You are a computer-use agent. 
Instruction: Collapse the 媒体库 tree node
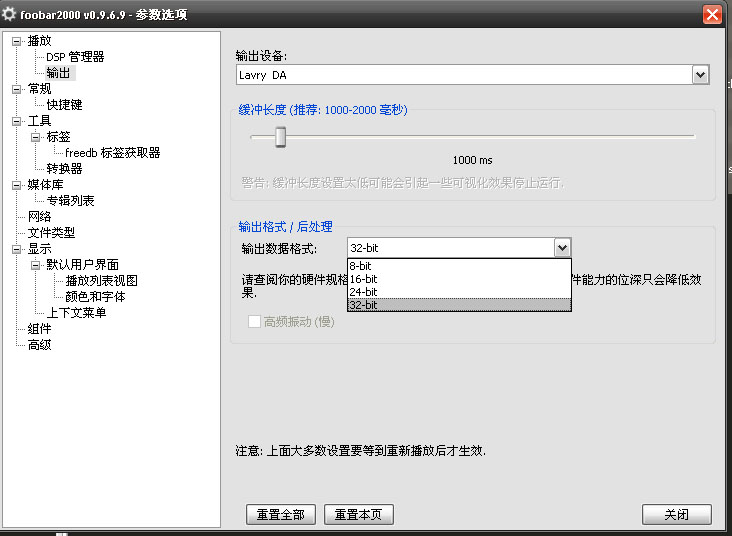[17, 185]
